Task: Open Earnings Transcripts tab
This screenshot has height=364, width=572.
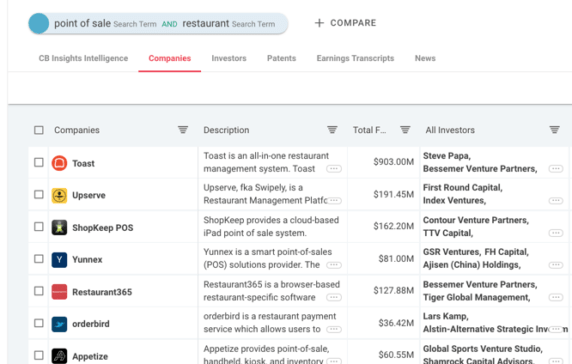Action: pyautogui.click(x=355, y=58)
